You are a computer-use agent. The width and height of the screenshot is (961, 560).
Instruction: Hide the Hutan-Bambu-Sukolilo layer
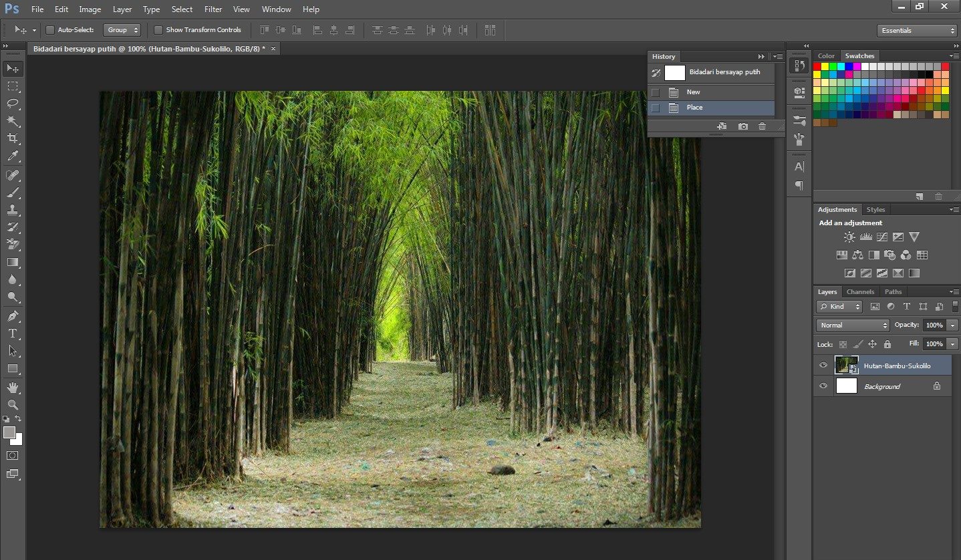tap(823, 365)
